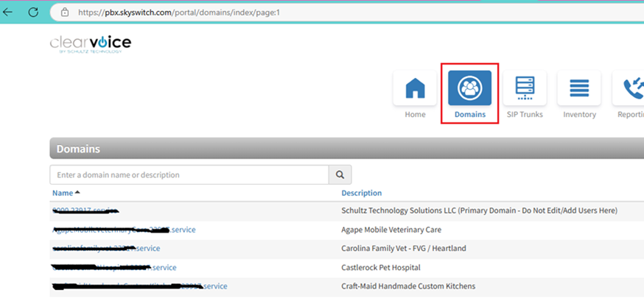Image resolution: width=644 pixels, height=301 pixels.
Task: Click the browser URL address bar
Action: coord(295,13)
